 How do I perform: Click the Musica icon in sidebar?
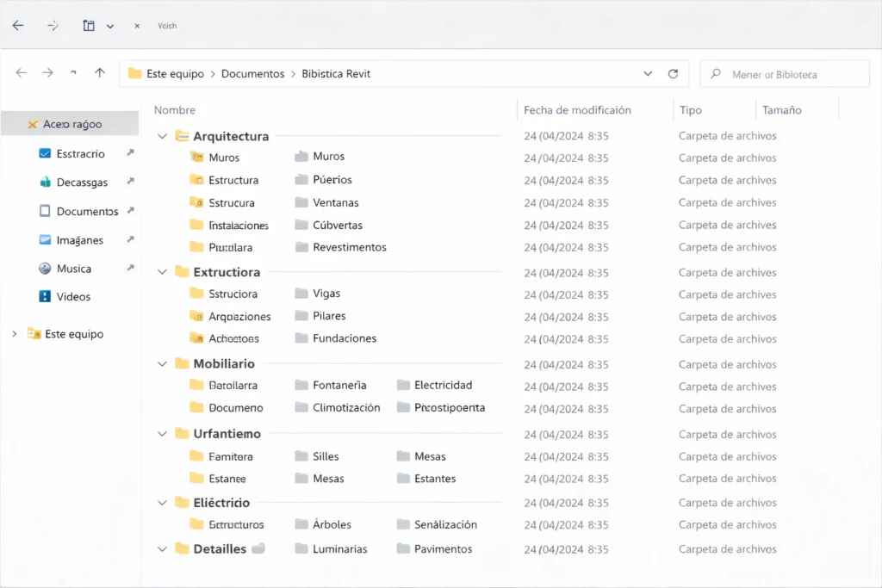pos(46,269)
